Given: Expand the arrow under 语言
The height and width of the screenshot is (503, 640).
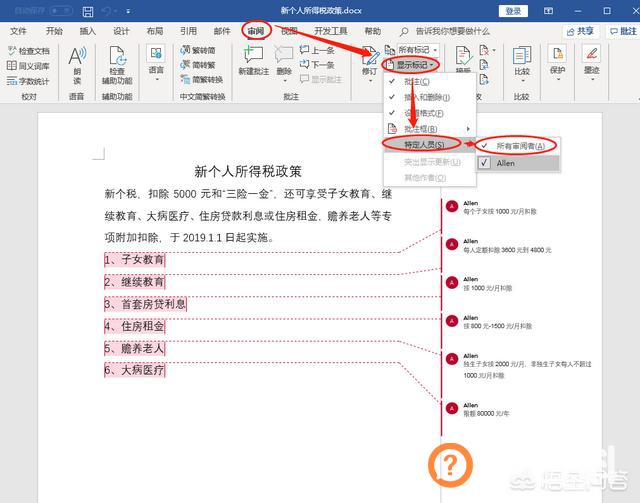Looking at the screenshot, I should coord(156,79).
